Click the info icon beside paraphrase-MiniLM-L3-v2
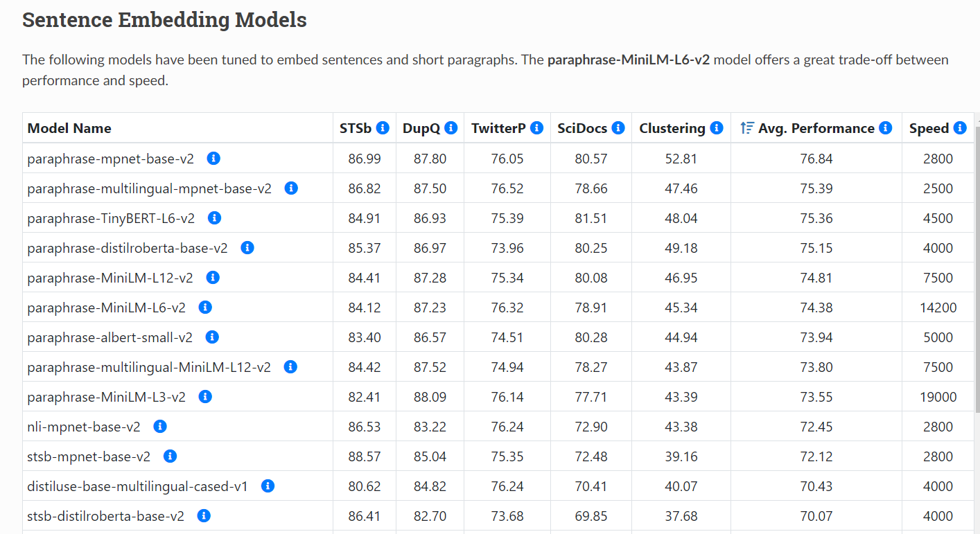 [x=205, y=396]
